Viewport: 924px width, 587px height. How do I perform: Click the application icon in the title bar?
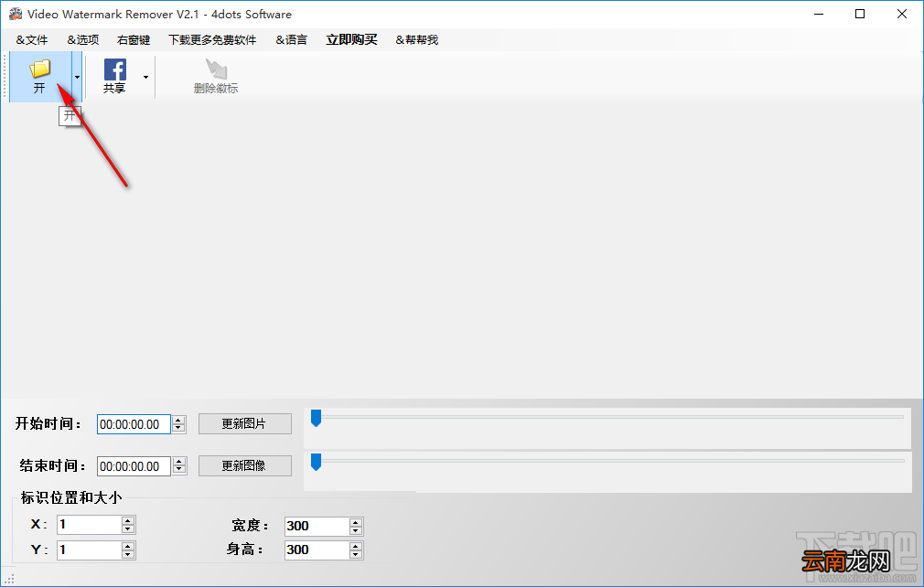click(16, 14)
